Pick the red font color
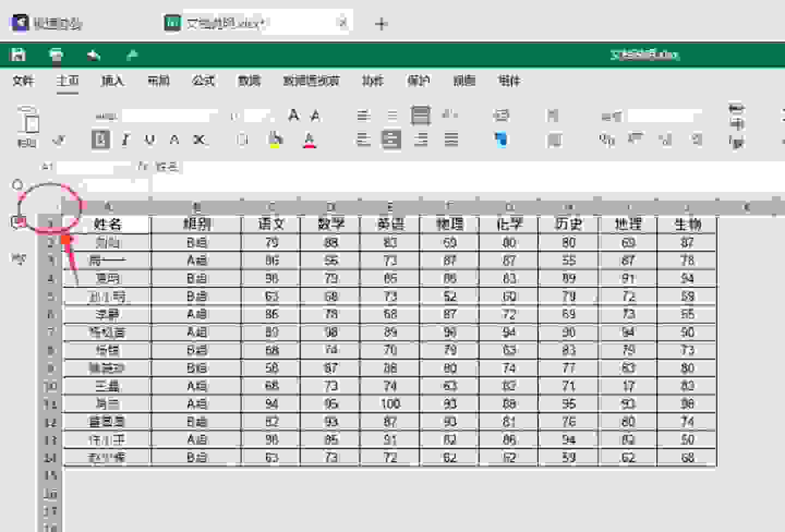Image resolution: width=785 pixels, height=532 pixels. coord(309,140)
